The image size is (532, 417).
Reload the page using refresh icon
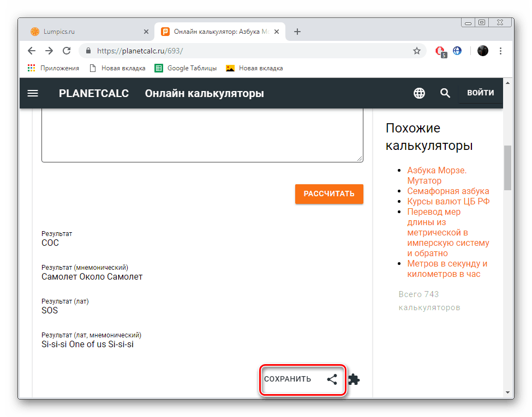67,51
